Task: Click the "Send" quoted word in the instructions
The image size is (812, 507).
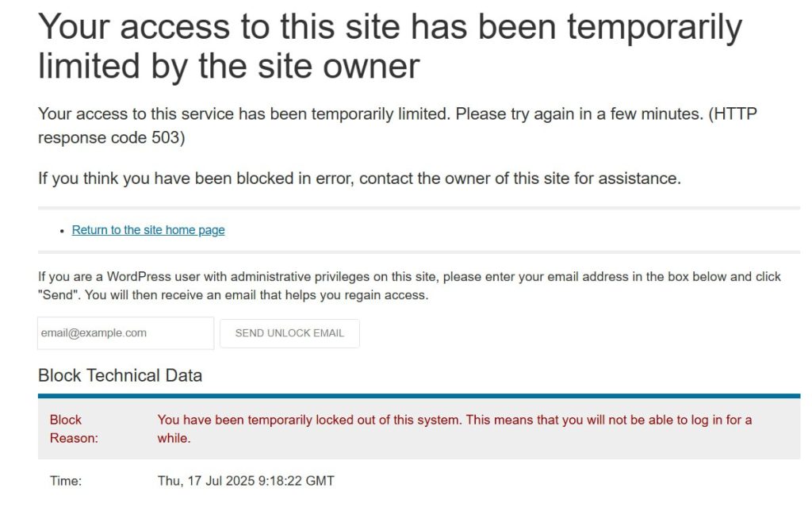Action: 59,295
